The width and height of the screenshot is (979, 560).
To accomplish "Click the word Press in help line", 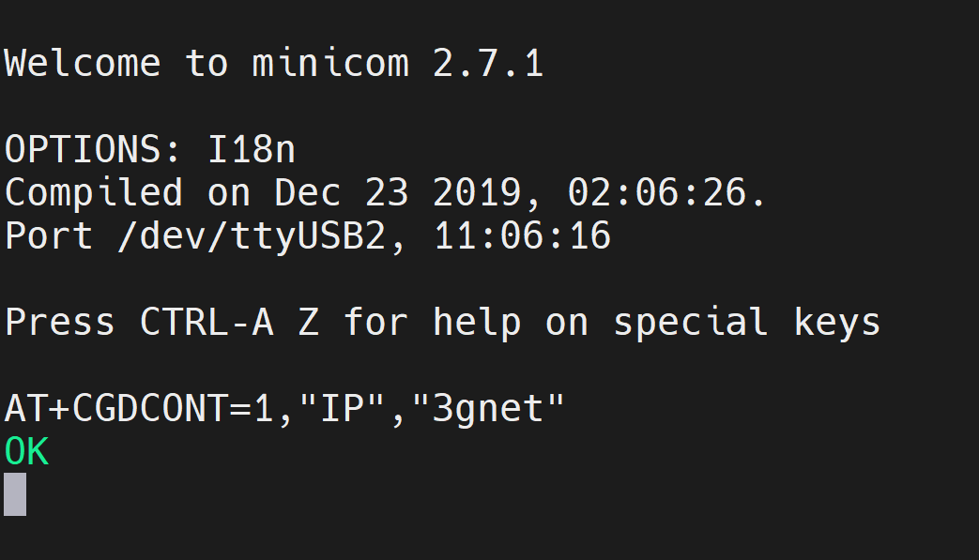I will tap(59, 323).
